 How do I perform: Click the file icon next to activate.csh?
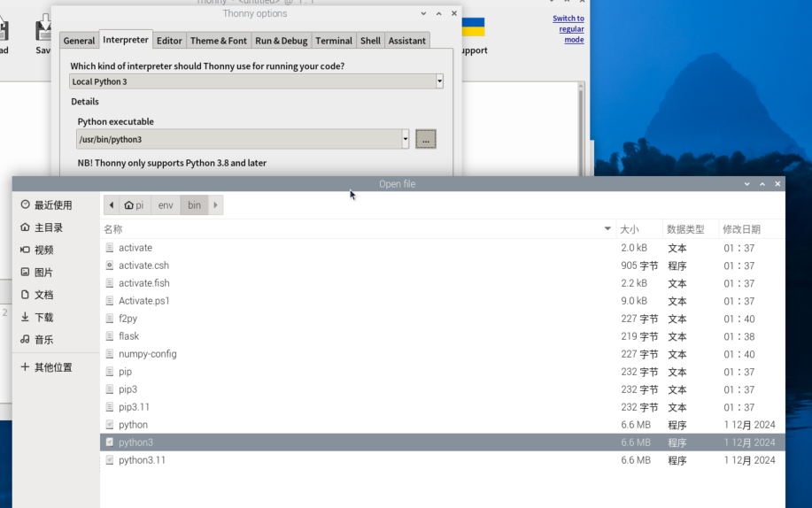coord(109,266)
